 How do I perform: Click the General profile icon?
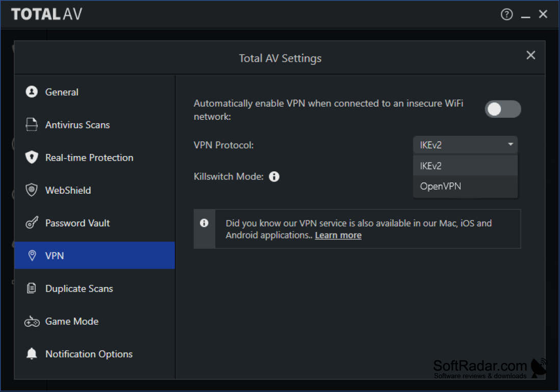[x=32, y=92]
